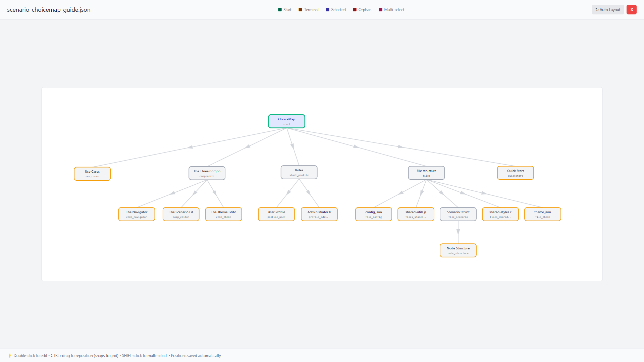Select the Scenario Structure node
The height and width of the screenshot is (362, 644).
click(458, 214)
